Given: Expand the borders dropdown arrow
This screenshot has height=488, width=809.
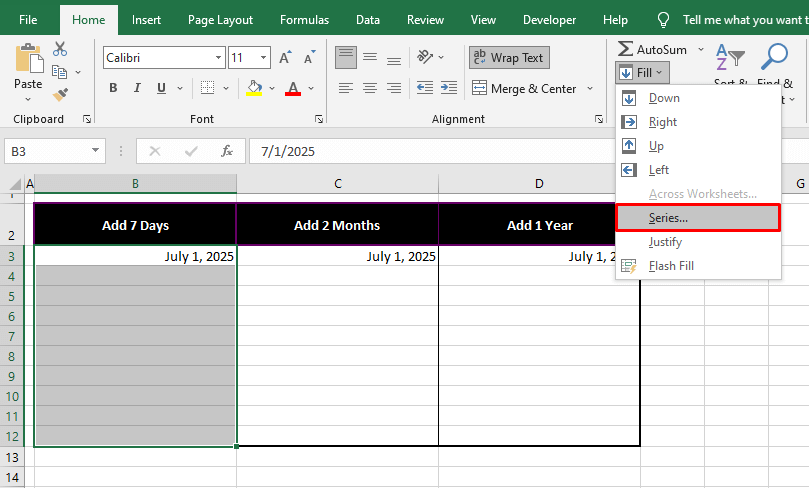Looking at the screenshot, I should coord(226,88).
